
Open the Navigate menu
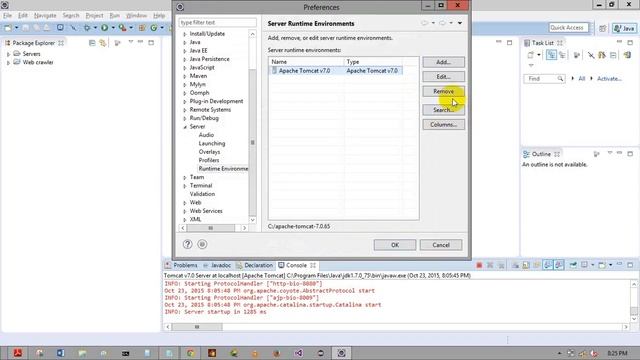[x=45, y=16]
